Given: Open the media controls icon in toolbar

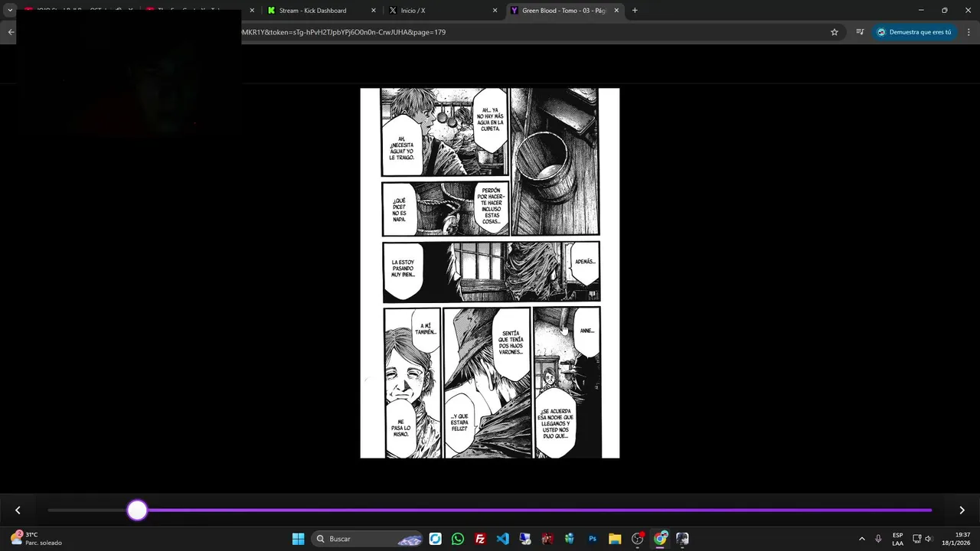Looking at the screenshot, I should [860, 32].
